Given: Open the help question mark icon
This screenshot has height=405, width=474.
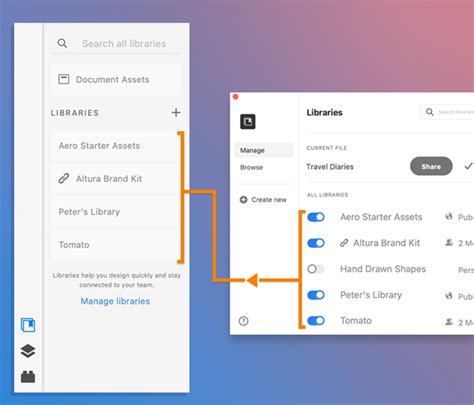Looking at the screenshot, I should [243, 321].
